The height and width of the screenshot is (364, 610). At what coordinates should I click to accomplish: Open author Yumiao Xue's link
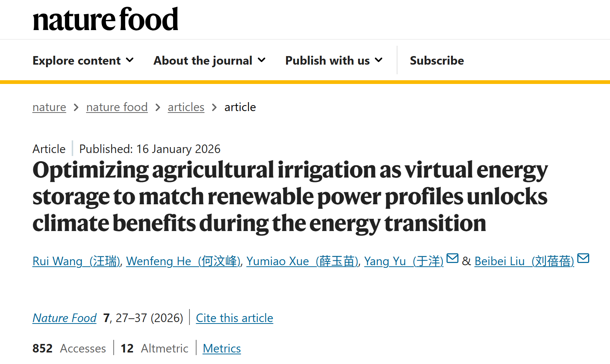[x=302, y=261]
